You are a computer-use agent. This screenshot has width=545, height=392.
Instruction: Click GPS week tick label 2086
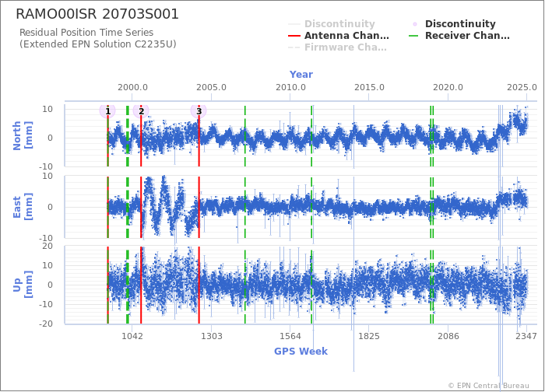coord(448,336)
